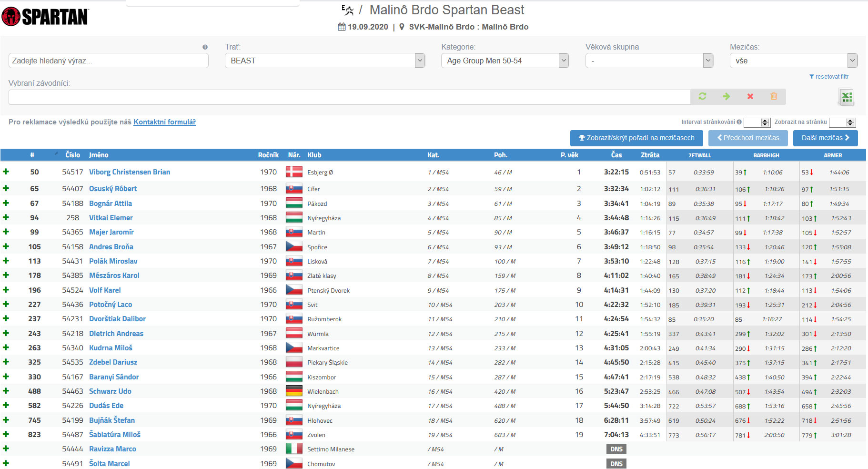This screenshot has width=868, height=469.
Task: Add Polák Miroslav with the plus icon
Action: 6,261
